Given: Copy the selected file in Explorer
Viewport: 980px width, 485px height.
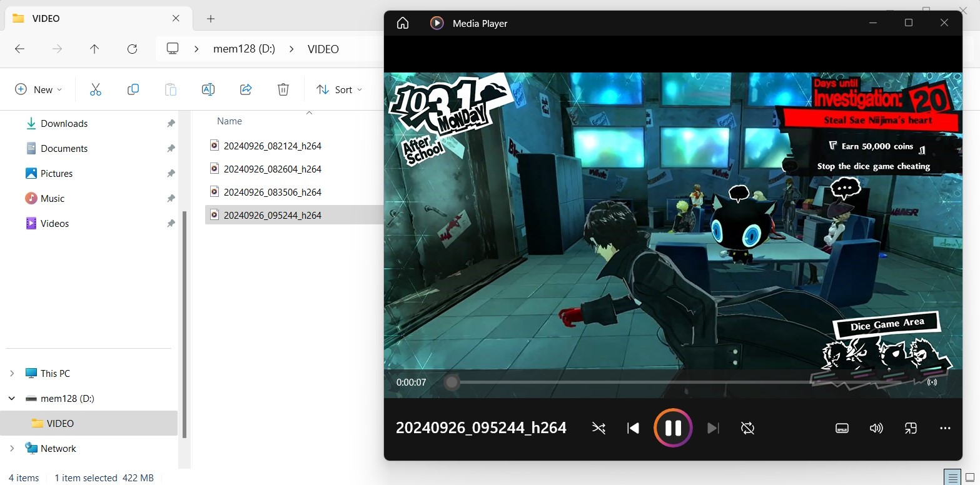Looking at the screenshot, I should [x=133, y=89].
